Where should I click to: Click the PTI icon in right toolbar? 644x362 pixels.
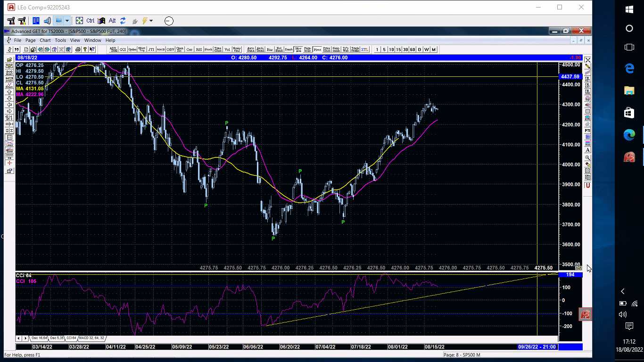(x=588, y=131)
